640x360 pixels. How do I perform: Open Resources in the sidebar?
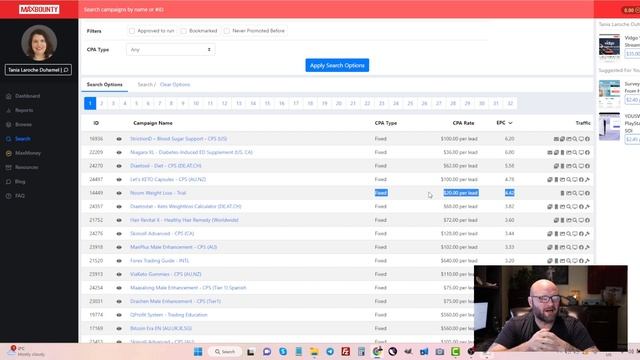tap(27, 167)
